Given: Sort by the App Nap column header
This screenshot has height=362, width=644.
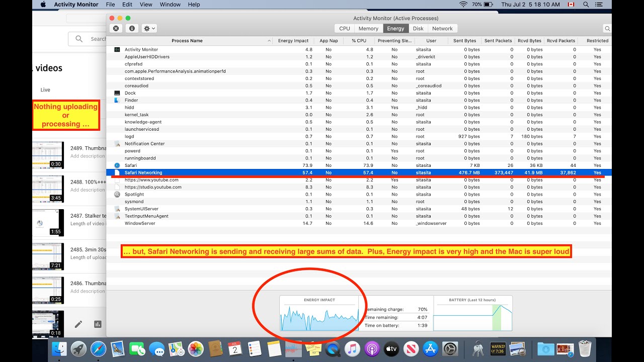Looking at the screenshot, I should (x=329, y=41).
